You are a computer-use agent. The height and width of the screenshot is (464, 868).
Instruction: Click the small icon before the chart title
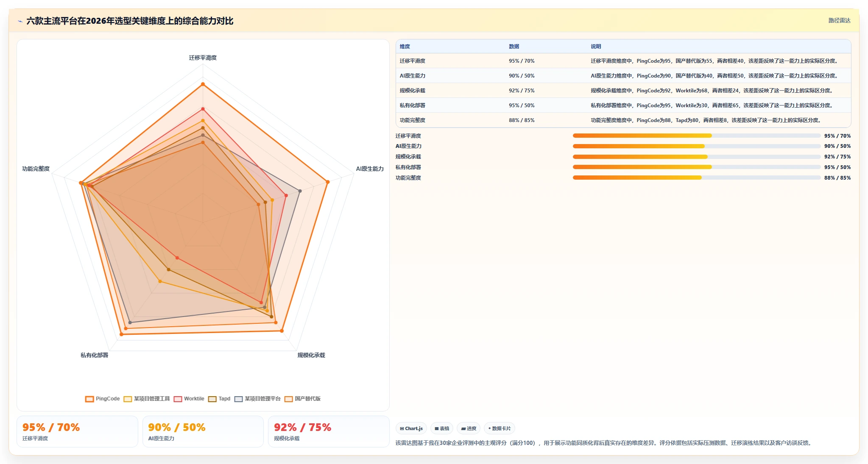(x=20, y=21)
